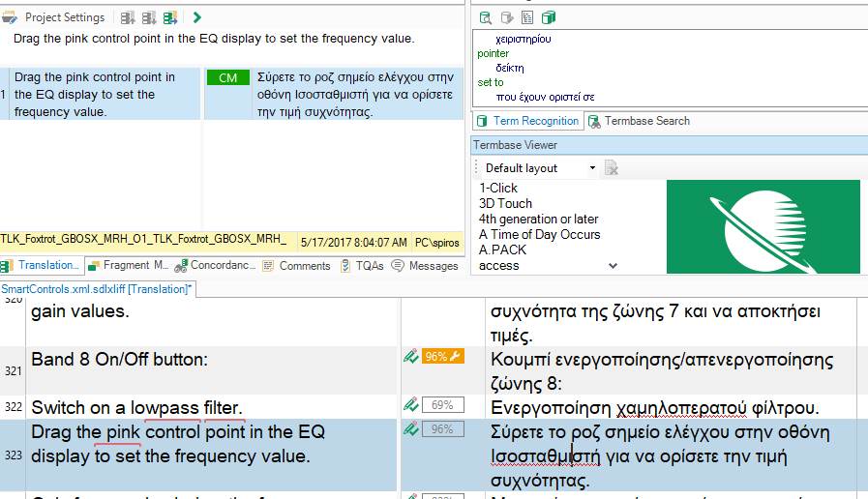The height and width of the screenshot is (499, 868).
Task: Select segment number 321
Action: 14,370
